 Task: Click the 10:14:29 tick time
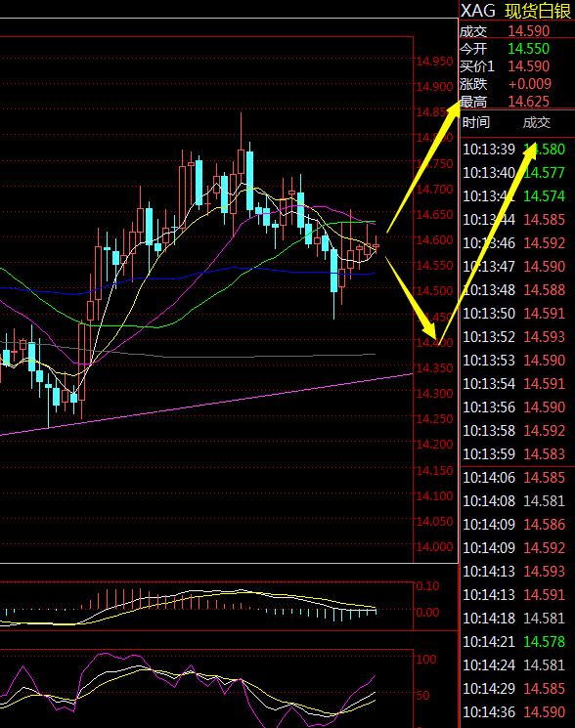[489, 689]
